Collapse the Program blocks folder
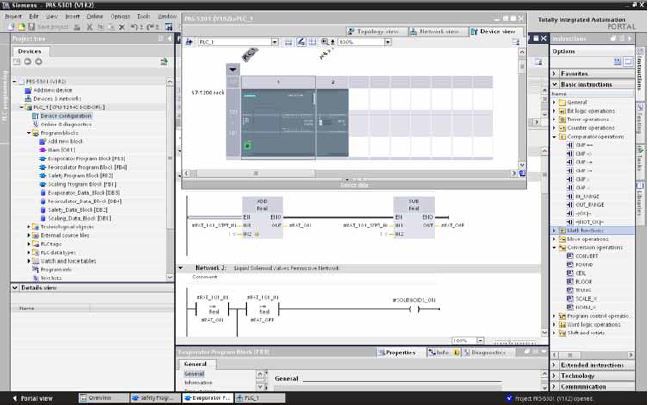Screen dimensions: 648x405 click(x=29, y=133)
